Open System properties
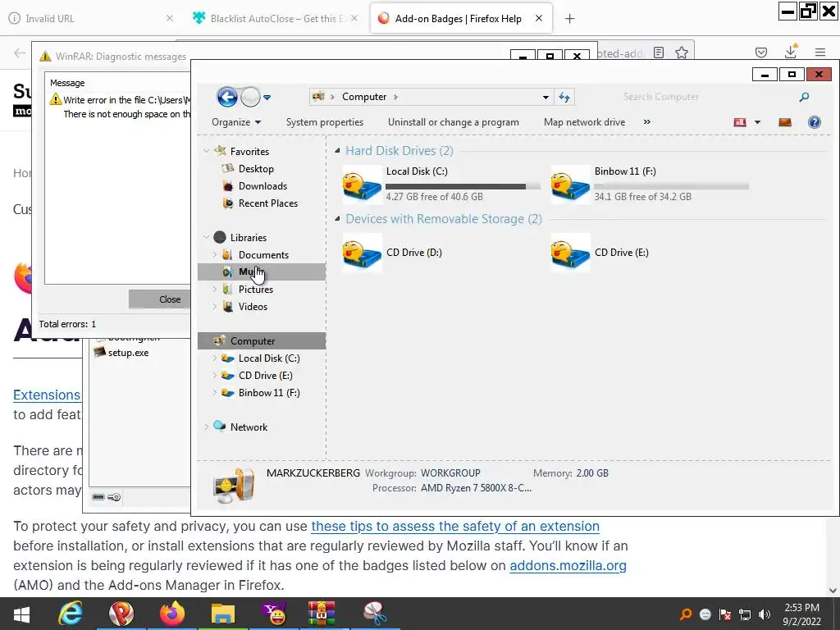Image resolution: width=840 pixels, height=630 pixels. click(x=325, y=122)
